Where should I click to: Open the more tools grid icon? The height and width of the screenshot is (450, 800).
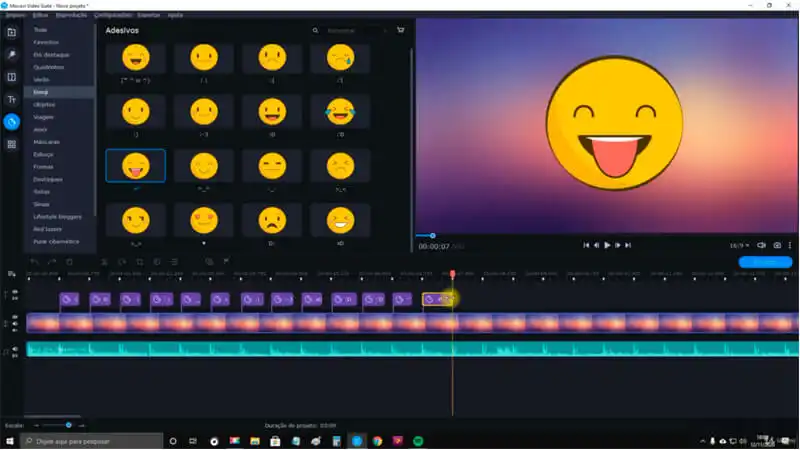[x=11, y=144]
